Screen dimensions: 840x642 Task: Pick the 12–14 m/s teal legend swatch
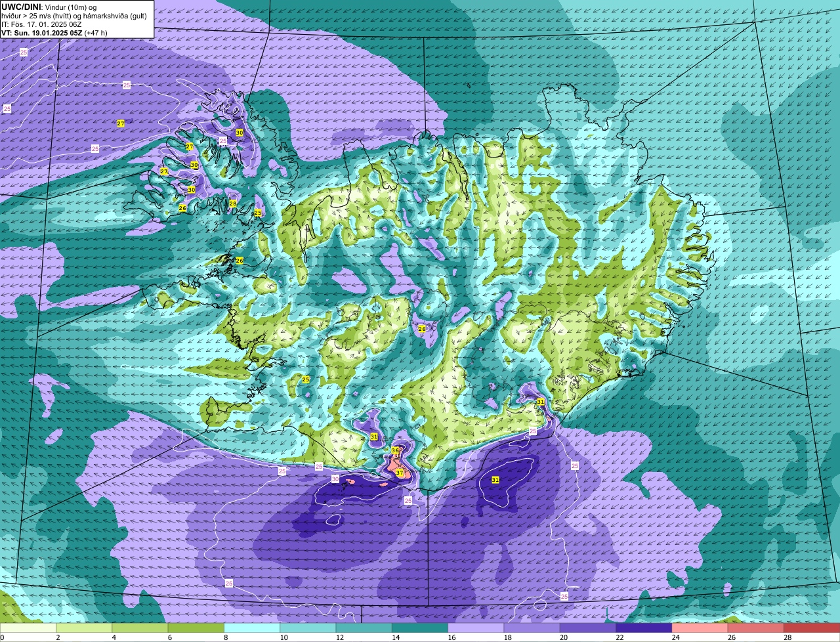pyautogui.click(x=364, y=628)
